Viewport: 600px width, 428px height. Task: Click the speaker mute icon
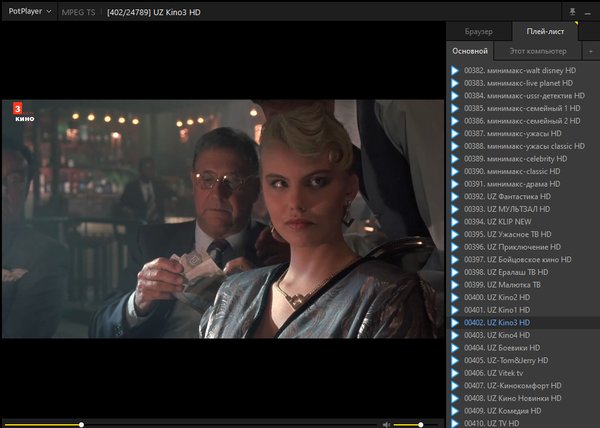[x=386, y=425]
